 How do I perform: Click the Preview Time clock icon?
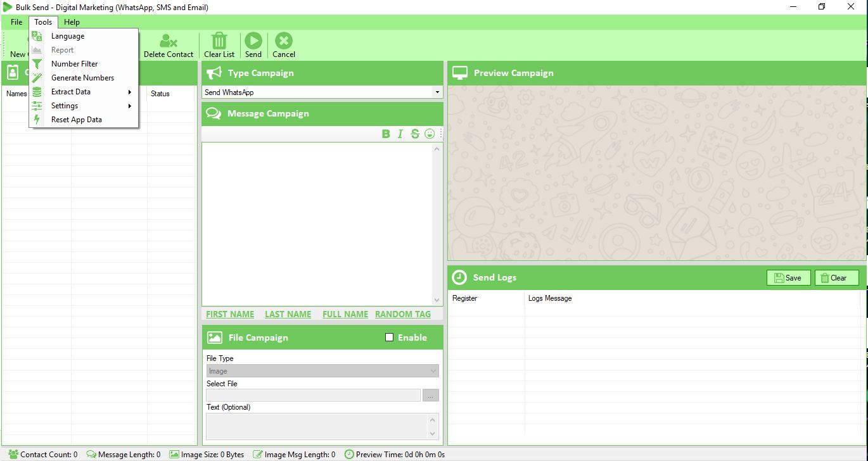(x=349, y=454)
